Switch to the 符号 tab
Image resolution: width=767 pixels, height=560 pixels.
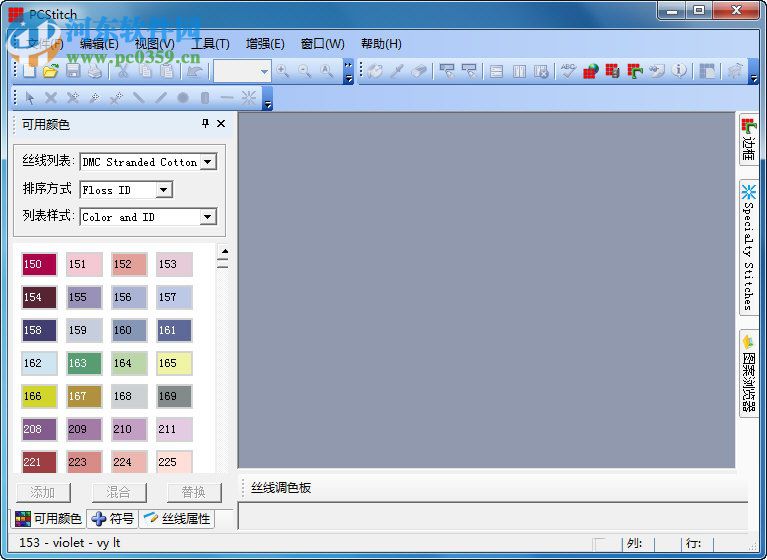point(113,518)
